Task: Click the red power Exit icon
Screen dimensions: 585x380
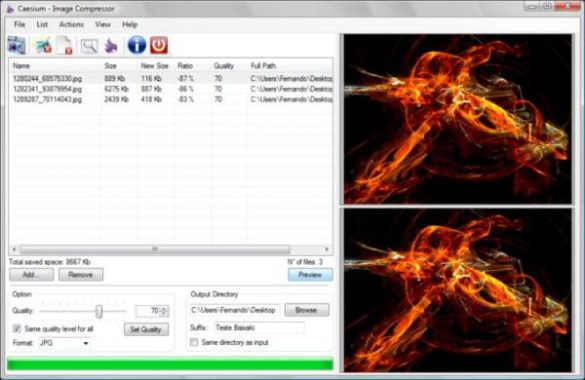Action: (159, 45)
